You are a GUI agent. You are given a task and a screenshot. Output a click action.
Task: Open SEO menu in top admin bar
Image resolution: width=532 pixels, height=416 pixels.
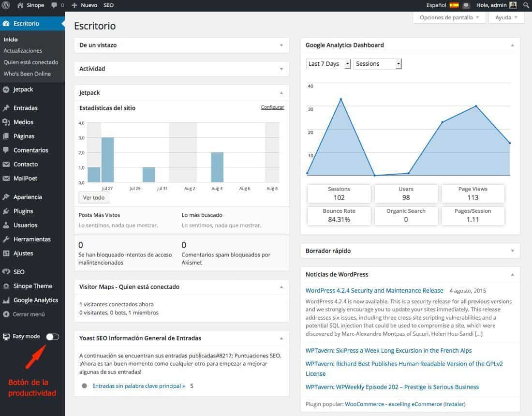click(108, 5)
